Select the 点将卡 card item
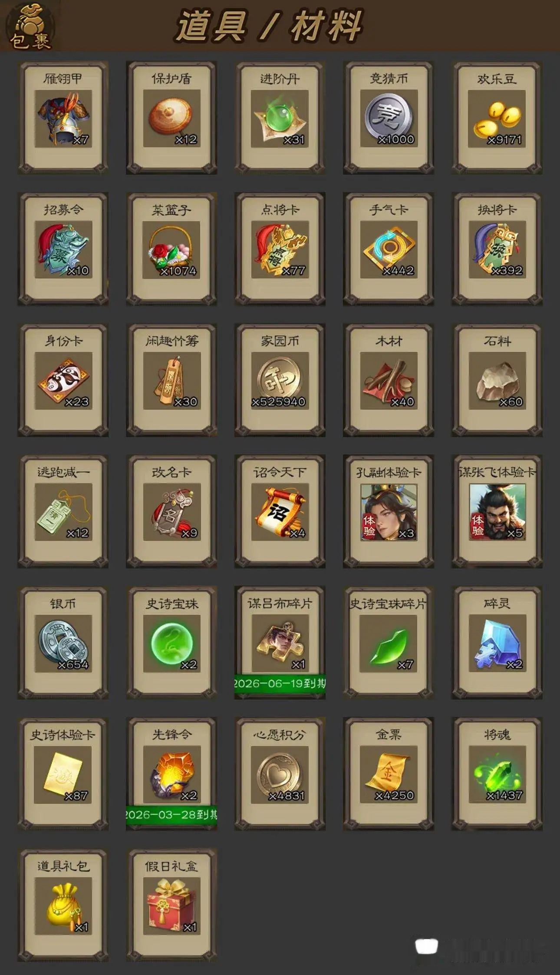560x975 pixels. [280, 249]
